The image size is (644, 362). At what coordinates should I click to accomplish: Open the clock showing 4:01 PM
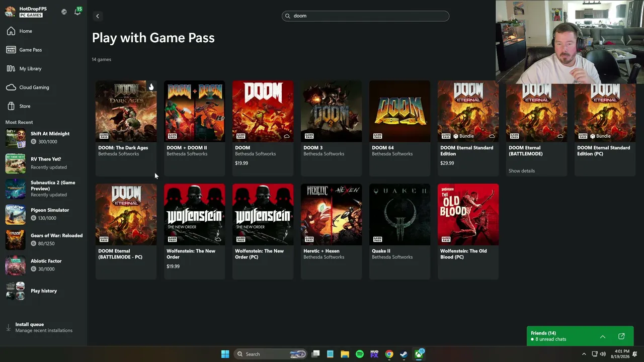(620, 354)
